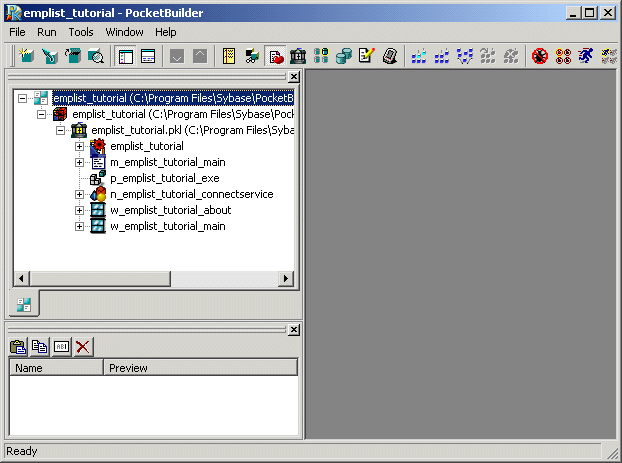Click the Skip operation toolbar icon

488,56
